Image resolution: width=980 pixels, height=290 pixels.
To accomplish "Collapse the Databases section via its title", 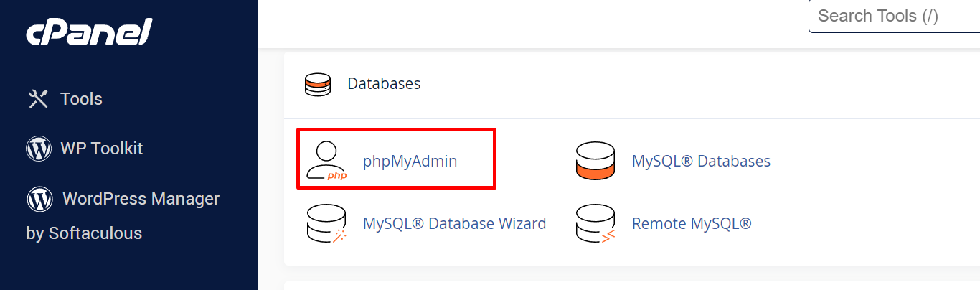I will (x=384, y=83).
